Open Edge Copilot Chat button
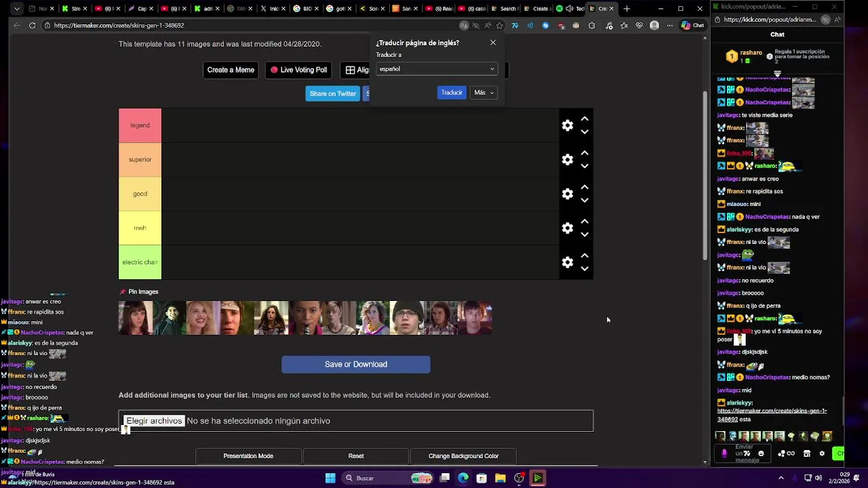This screenshot has height=488, width=868. pos(692,26)
